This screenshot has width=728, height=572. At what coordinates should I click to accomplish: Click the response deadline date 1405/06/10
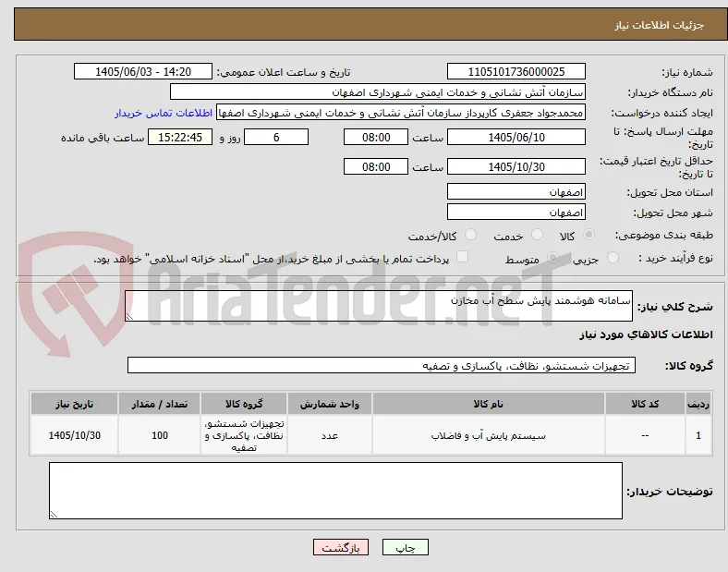(x=516, y=137)
